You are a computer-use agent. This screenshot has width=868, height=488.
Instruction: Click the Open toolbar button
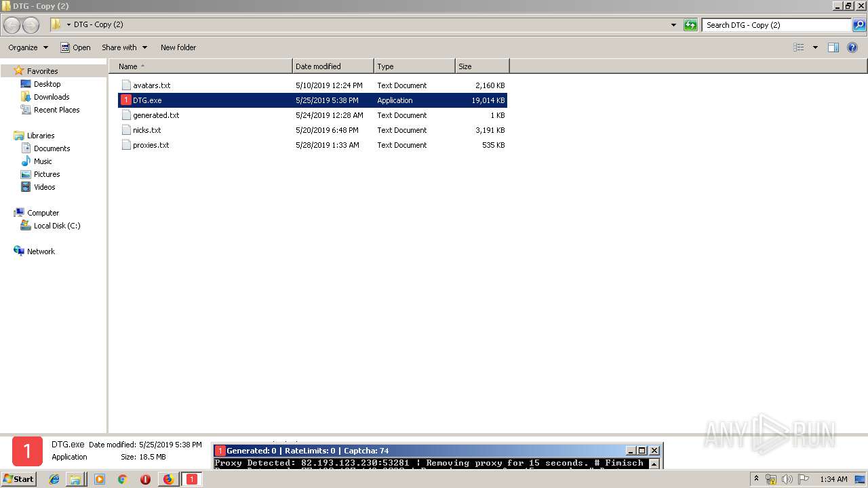[75, 47]
